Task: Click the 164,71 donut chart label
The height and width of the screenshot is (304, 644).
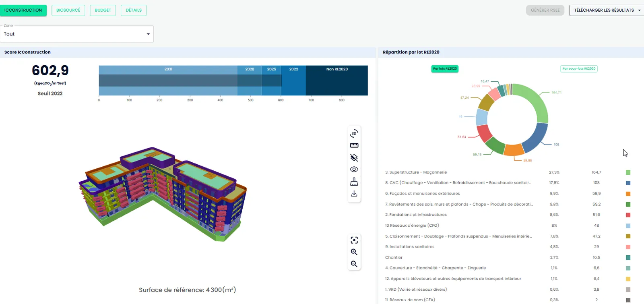Action: point(557,93)
